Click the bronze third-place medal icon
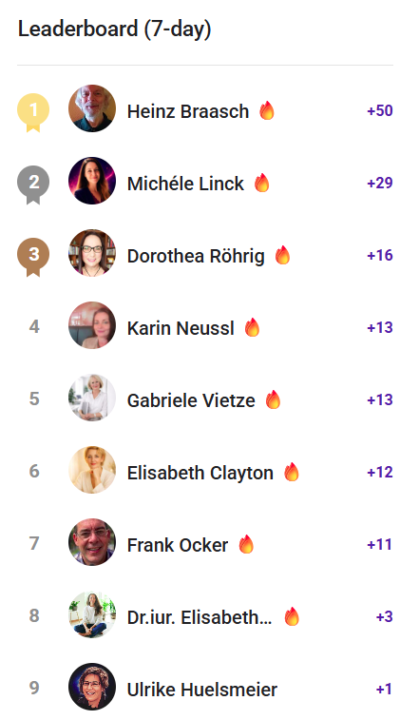The width and height of the screenshot is (400, 720). [33, 257]
